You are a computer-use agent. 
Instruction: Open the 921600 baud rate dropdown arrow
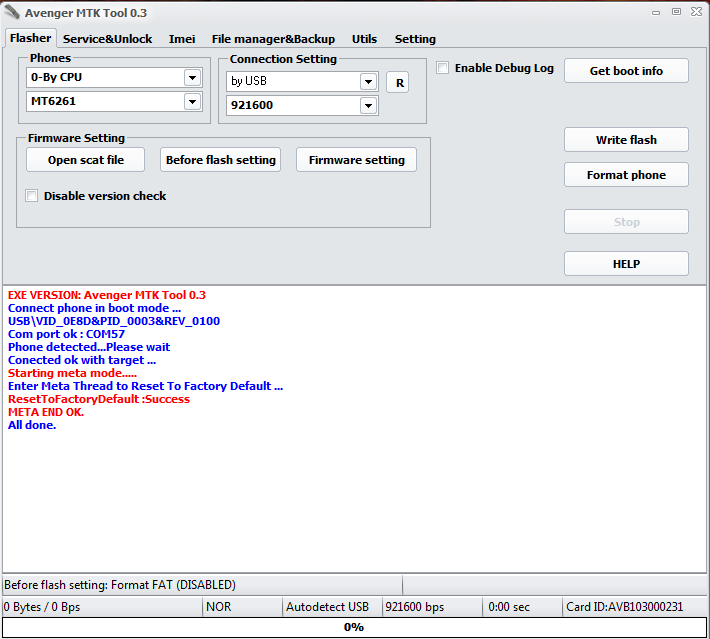pyautogui.click(x=369, y=106)
